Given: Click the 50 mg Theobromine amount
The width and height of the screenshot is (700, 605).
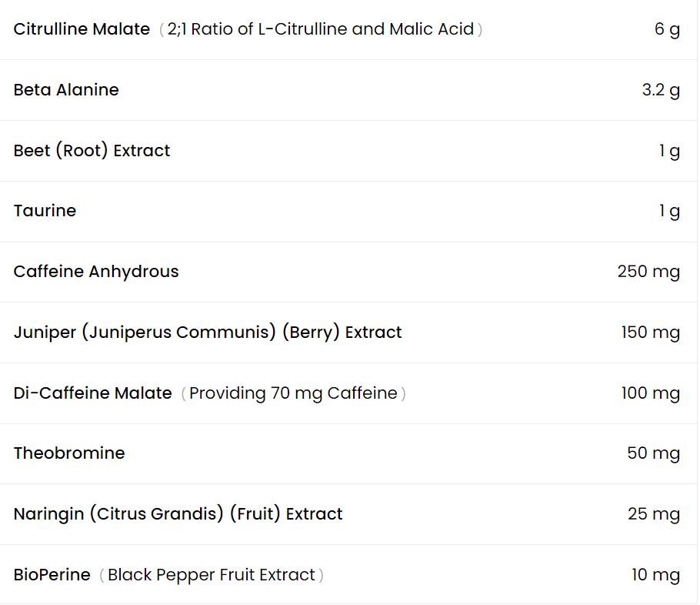Looking at the screenshot, I should tap(653, 453).
